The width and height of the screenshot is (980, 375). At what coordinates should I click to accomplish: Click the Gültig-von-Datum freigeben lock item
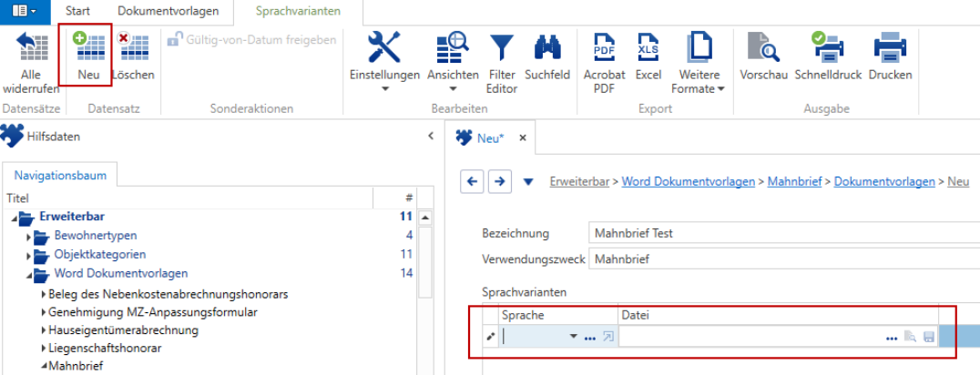252,39
